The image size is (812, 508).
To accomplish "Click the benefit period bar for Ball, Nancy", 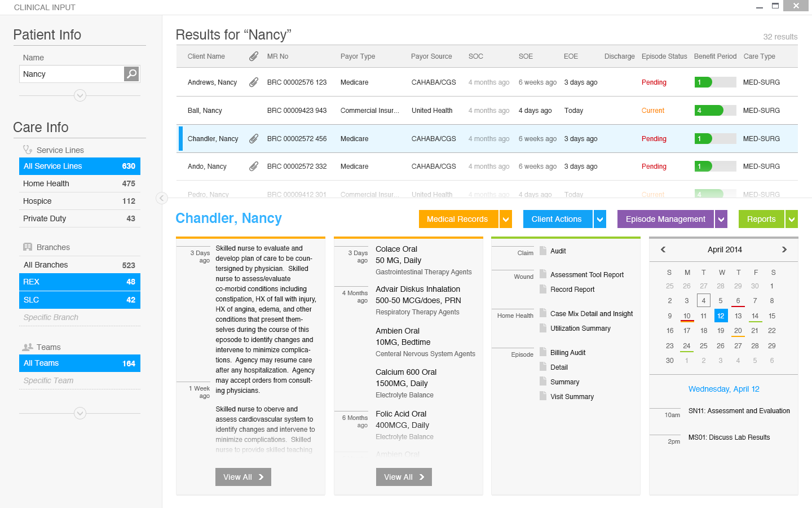I will [715, 111].
